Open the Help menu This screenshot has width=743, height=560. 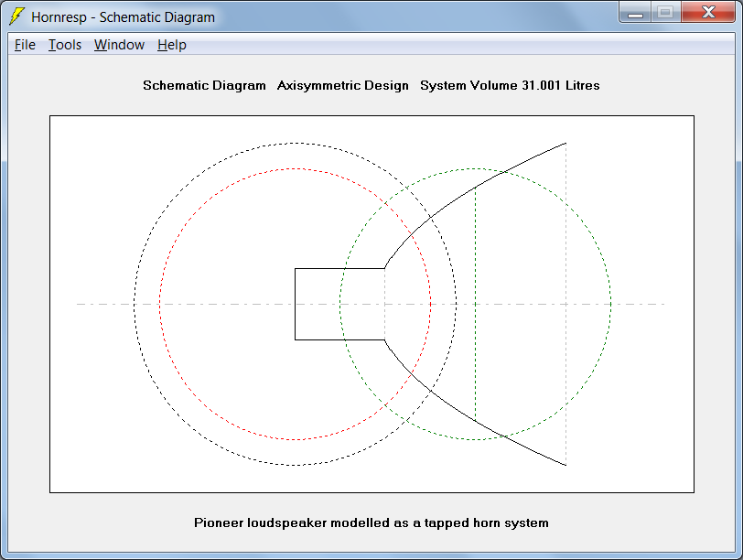point(171,45)
